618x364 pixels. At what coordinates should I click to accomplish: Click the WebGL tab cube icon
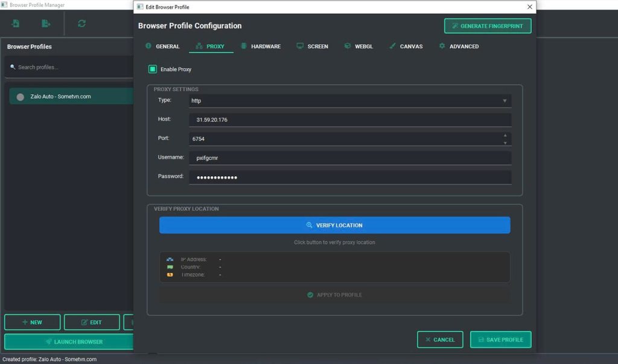click(x=348, y=46)
